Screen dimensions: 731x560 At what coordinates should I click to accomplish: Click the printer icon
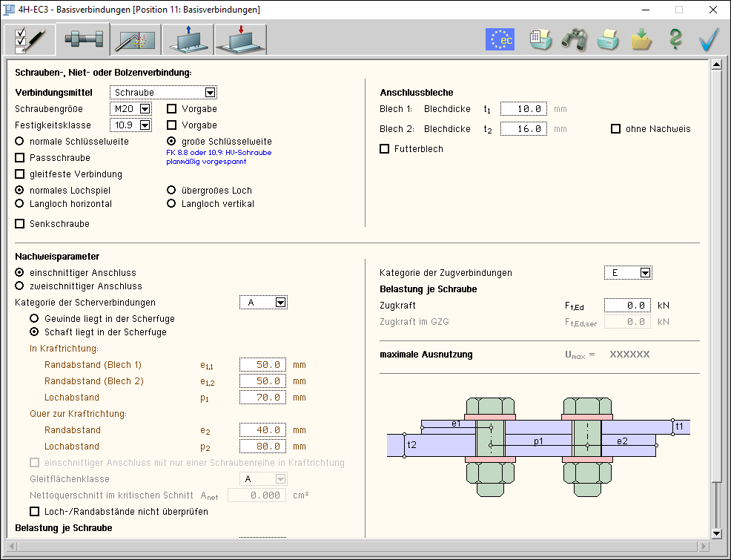tap(608, 39)
